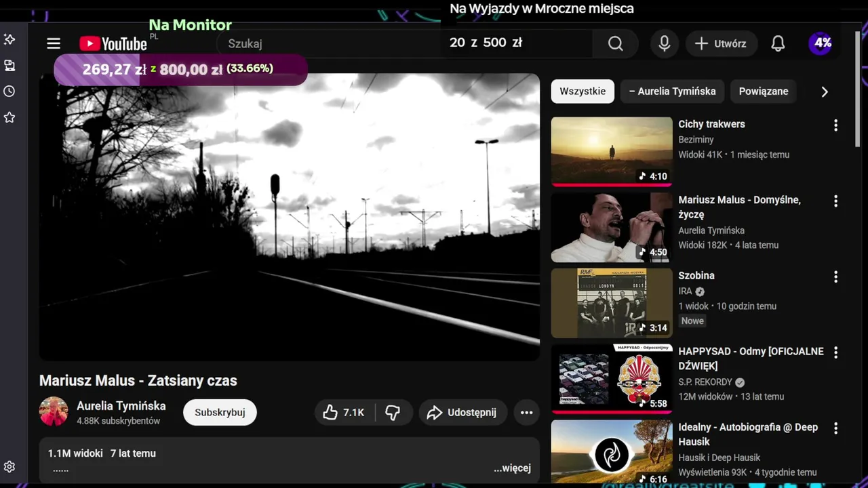Open Beziminy channel name
Viewport: 868px width, 488px height.
pos(696,139)
